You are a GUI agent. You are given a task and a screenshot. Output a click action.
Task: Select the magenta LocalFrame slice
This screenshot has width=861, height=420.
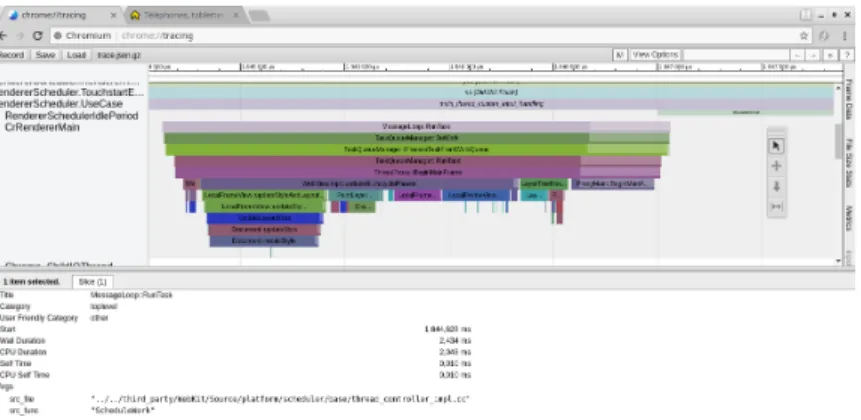(418, 195)
